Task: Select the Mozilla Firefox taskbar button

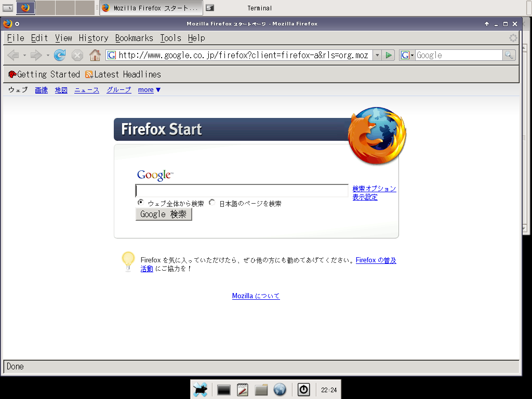Action: point(151,8)
